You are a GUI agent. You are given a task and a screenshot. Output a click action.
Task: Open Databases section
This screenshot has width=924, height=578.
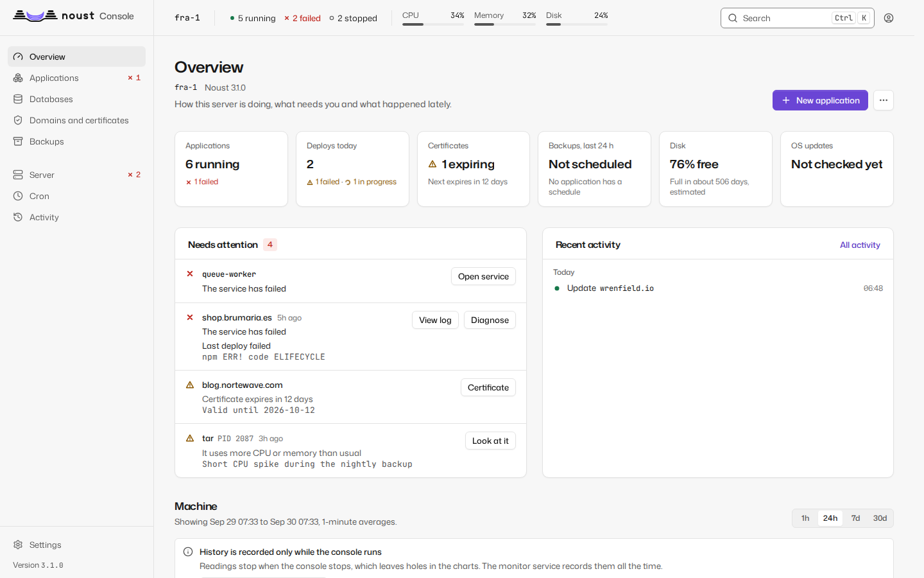tap(76, 99)
